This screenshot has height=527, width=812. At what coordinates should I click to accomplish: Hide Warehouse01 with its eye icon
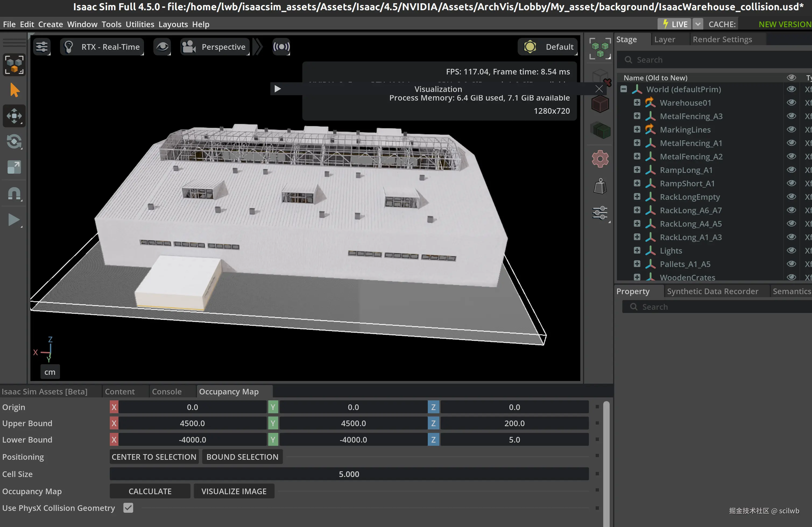791,103
